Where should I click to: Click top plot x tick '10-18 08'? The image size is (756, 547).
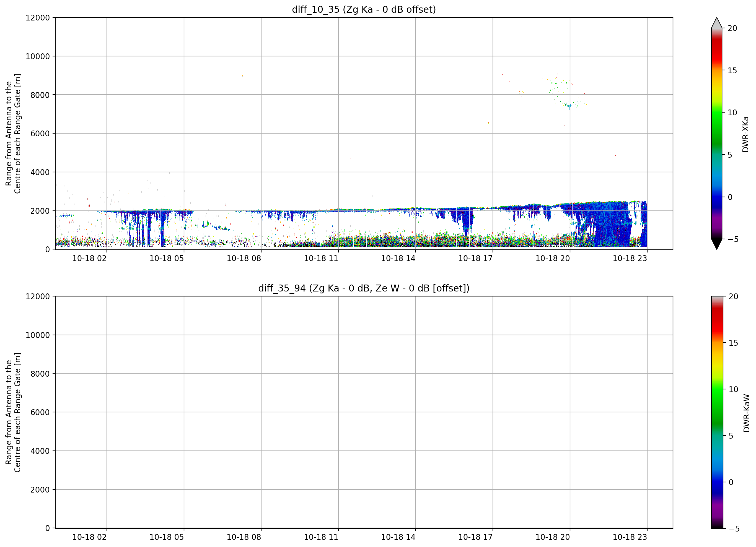[244, 258]
